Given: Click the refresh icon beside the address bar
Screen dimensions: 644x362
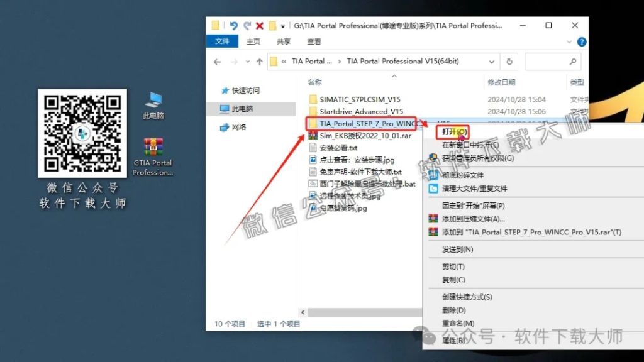Looking at the screenshot, I should click(x=509, y=62).
